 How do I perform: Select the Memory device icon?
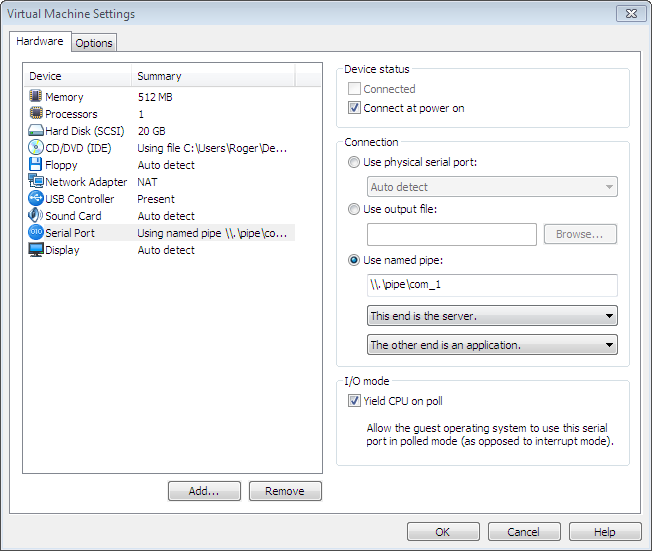click(36, 97)
